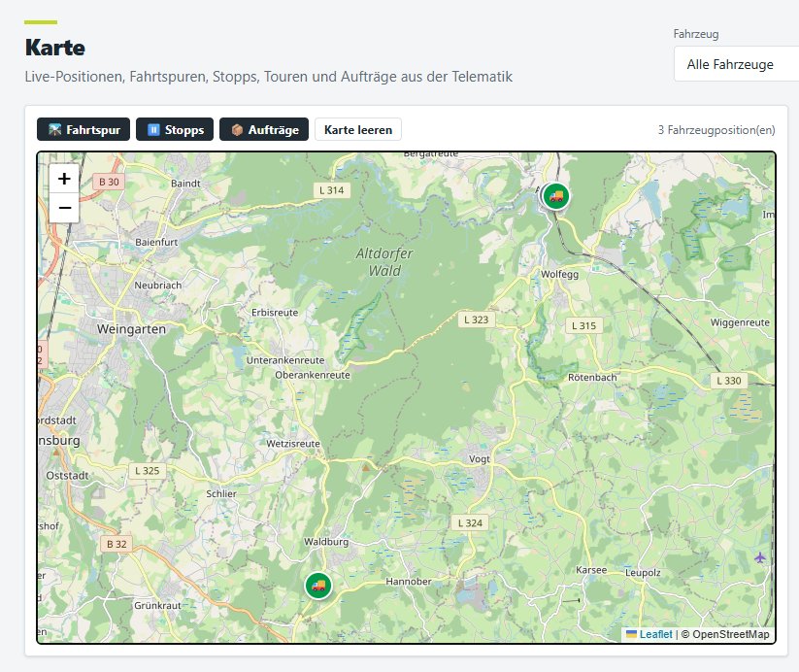Image resolution: width=799 pixels, height=672 pixels.
Task: Click the Unterankenreute village label
Action: [285, 360]
